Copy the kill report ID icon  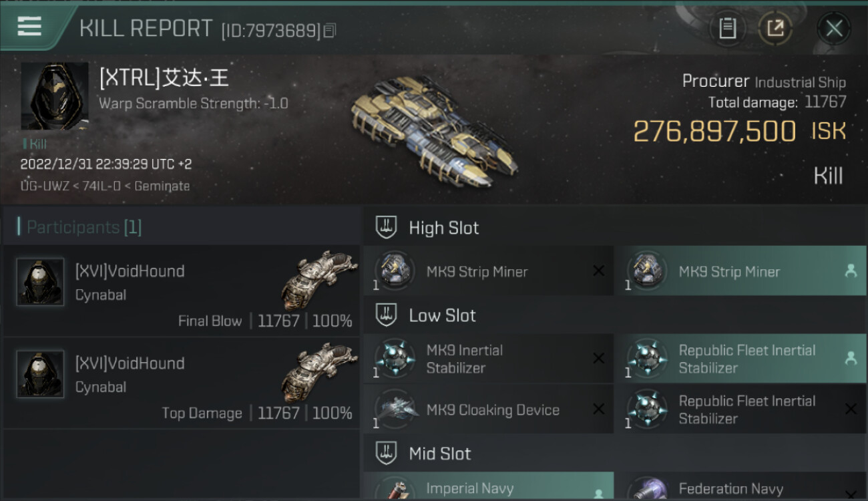[x=331, y=30]
